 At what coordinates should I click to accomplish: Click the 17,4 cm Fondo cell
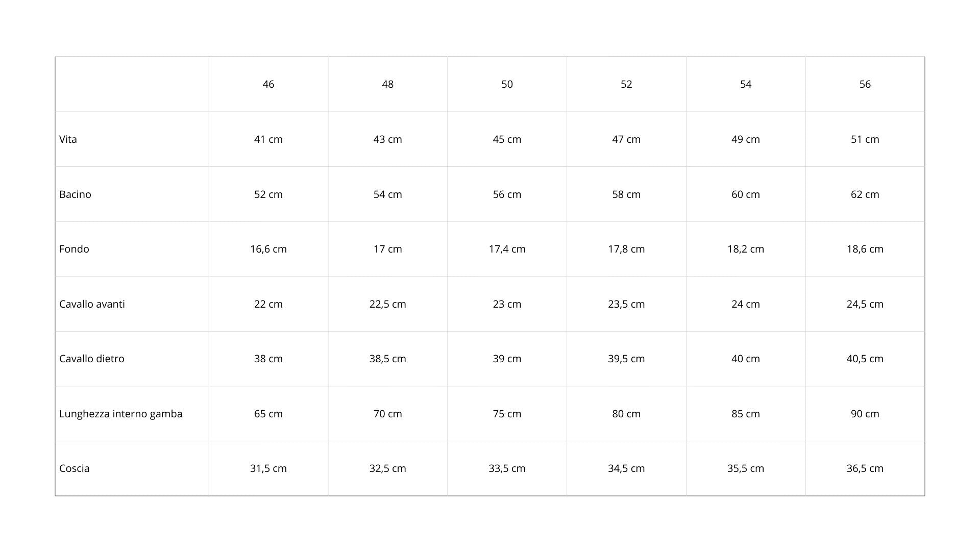507,249
